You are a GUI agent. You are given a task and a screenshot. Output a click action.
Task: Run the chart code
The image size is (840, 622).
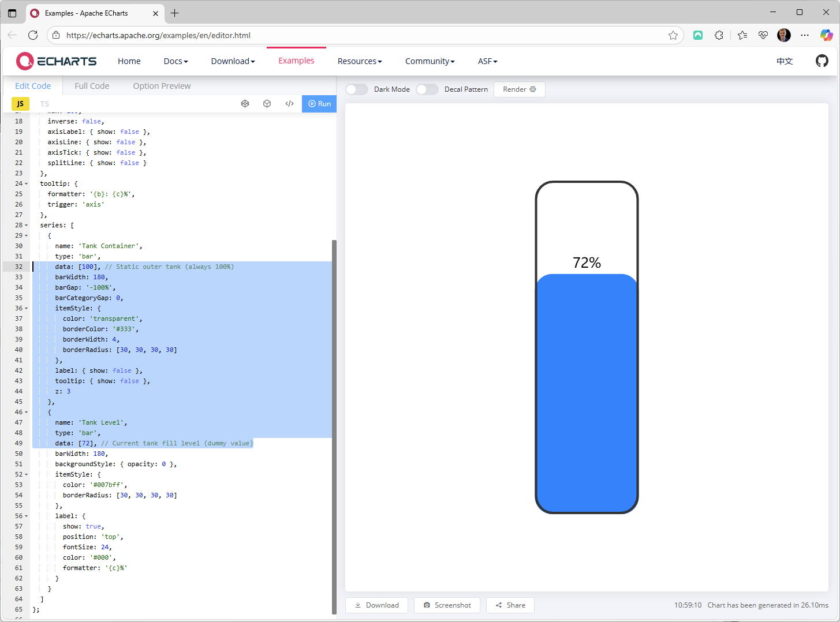(x=319, y=104)
